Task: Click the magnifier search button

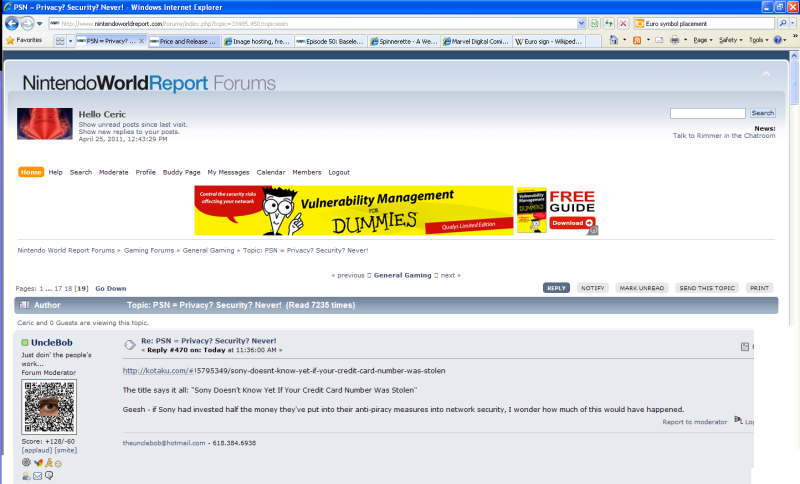Action: 783,23
